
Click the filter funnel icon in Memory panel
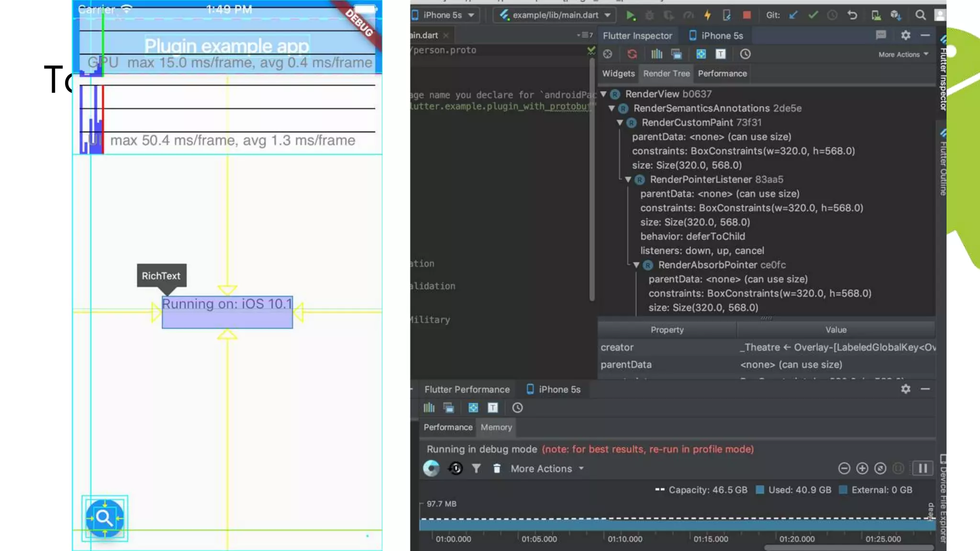[x=476, y=469]
